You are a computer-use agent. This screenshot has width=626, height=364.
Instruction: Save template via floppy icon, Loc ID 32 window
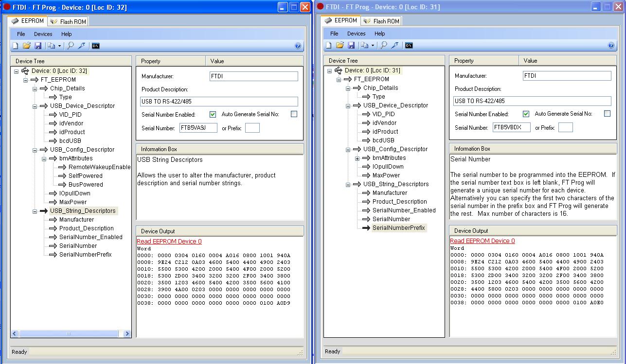pyautogui.click(x=38, y=46)
